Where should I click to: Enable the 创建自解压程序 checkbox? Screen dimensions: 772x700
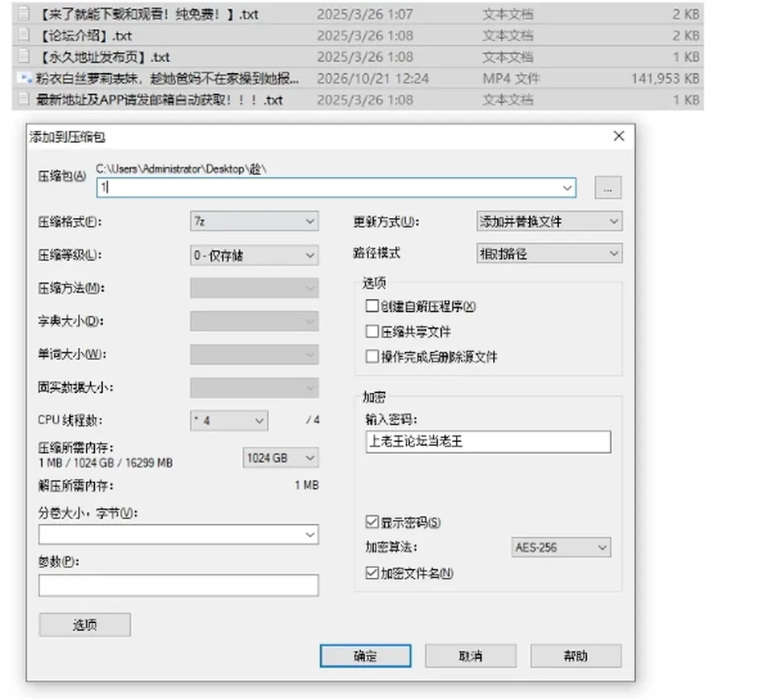tap(372, 306)
